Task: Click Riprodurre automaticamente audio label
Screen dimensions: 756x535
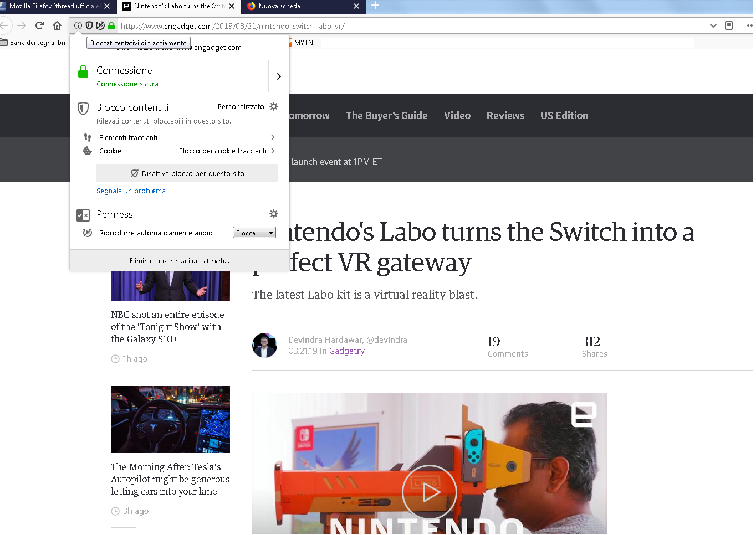Action: click(x=156, y=233)
